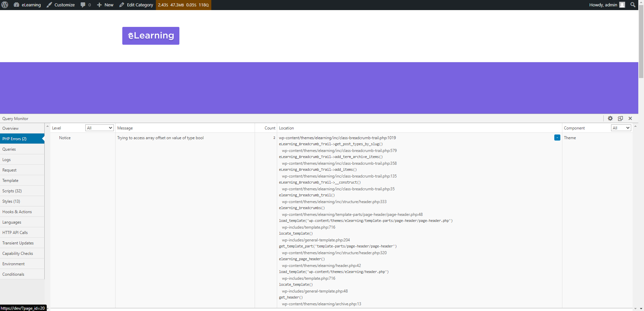Open class-breadcrumb-trail.php:579 location link
644x311 pixels.
tap(339, 151)
